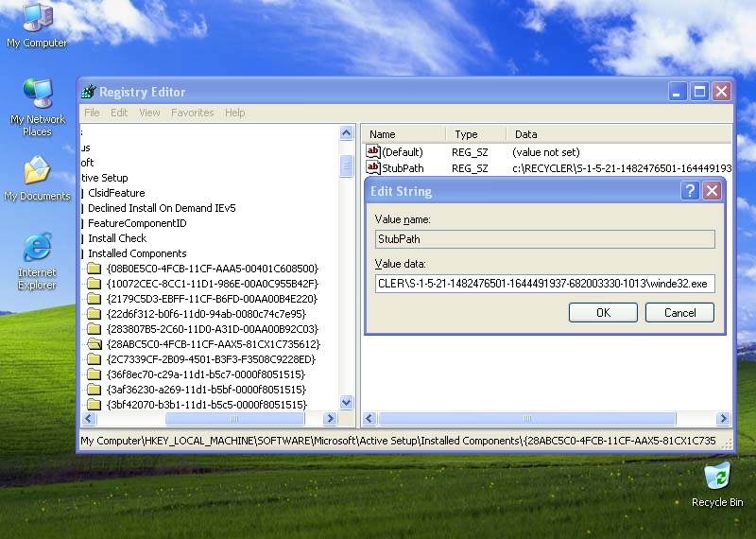Click the Type column header
This screenshot has width=756, height=539.
point(476,134)
